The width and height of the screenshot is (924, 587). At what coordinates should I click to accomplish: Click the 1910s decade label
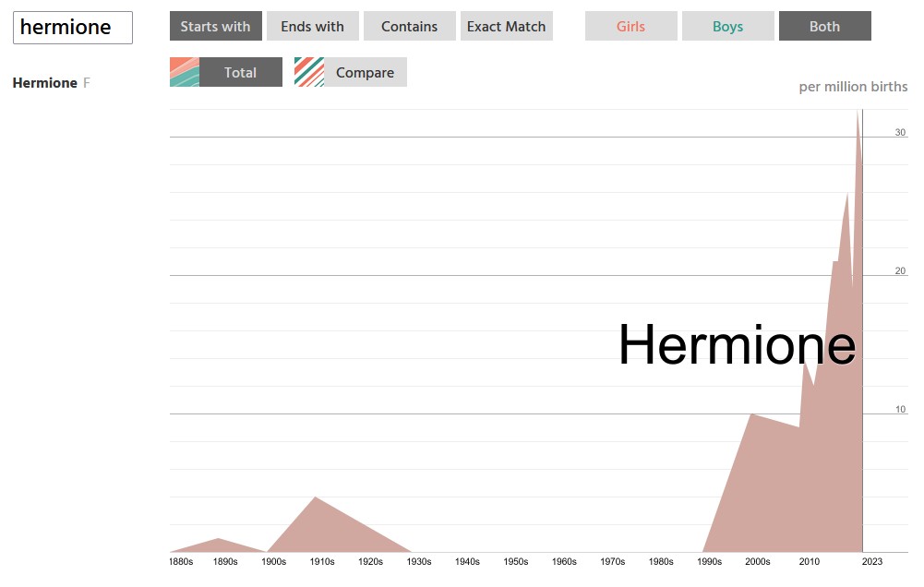(x=322, y=561)
